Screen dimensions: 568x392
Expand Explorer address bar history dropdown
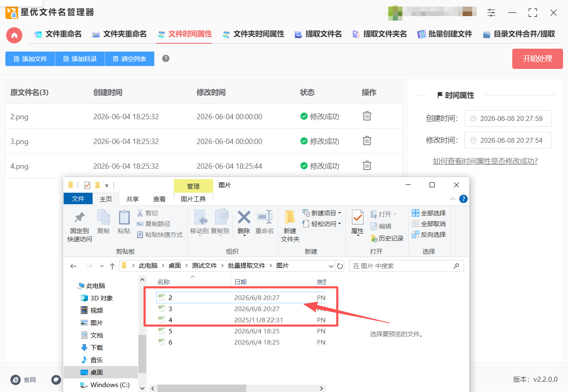click(331, 266)
